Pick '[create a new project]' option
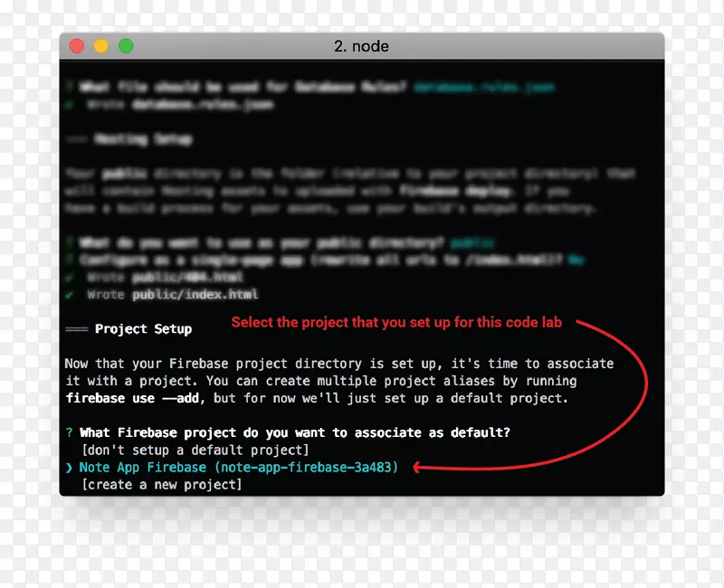 pyautogui.click(x=162, y=485)
